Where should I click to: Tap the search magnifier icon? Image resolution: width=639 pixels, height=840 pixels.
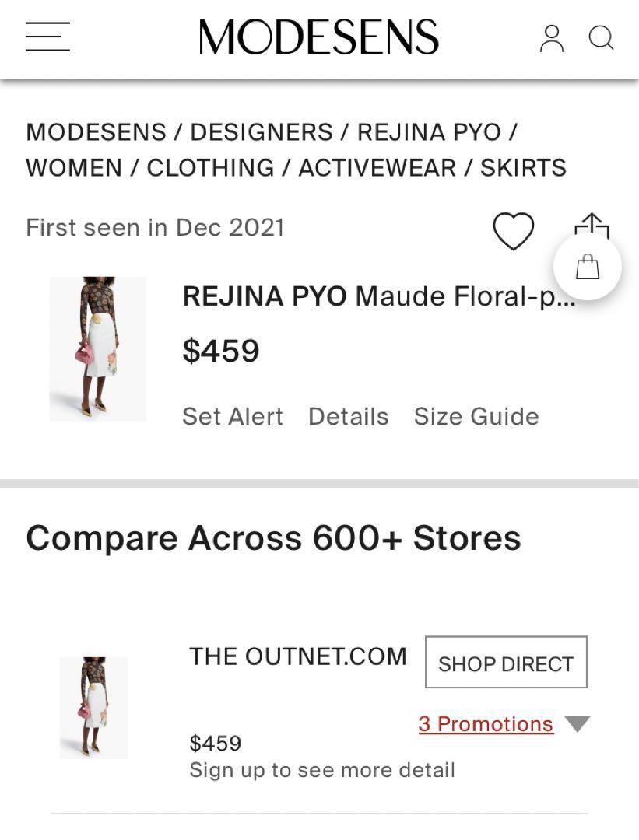click(x=601, y=38)
